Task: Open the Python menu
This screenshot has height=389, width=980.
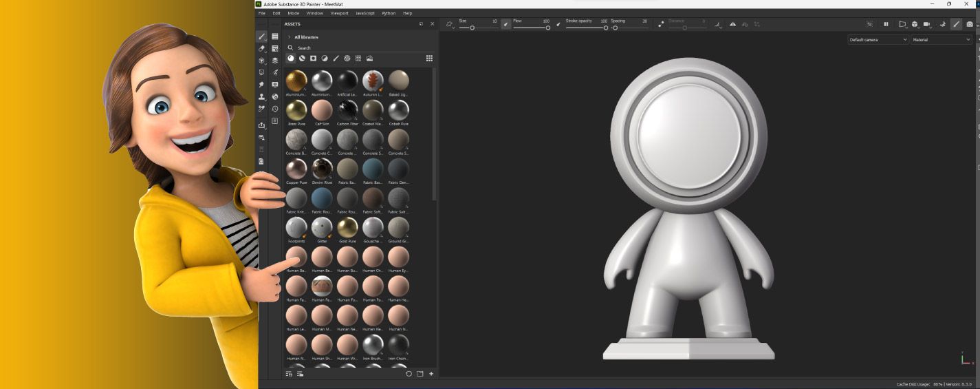Action: click(x=389, y=13)
